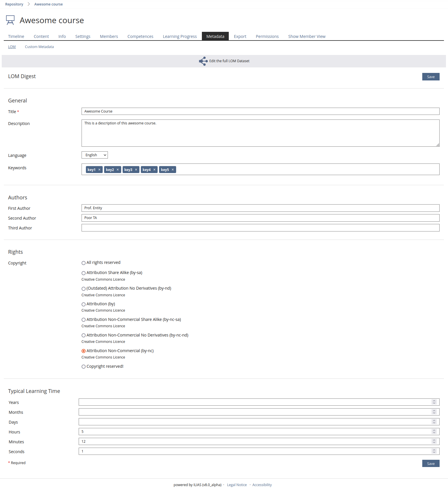Click into the Third Author field
The image size is (448, 489).
click(260, 228)
